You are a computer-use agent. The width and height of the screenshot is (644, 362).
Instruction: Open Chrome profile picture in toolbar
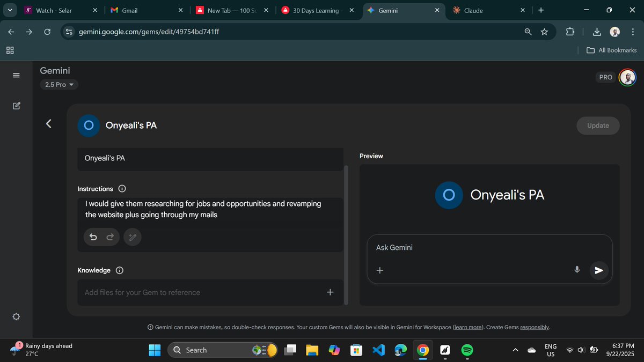(615, 32)
